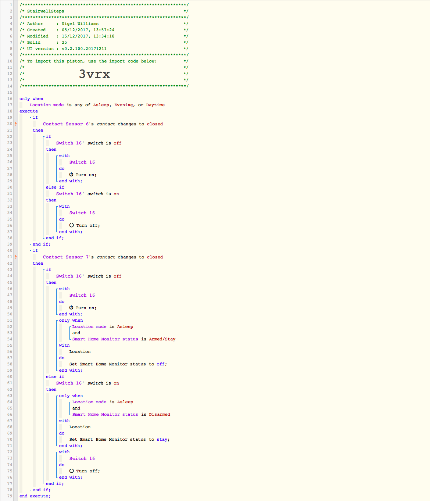Click 'Location mode' on line 17
433x504 pixels.
[47, 105]
